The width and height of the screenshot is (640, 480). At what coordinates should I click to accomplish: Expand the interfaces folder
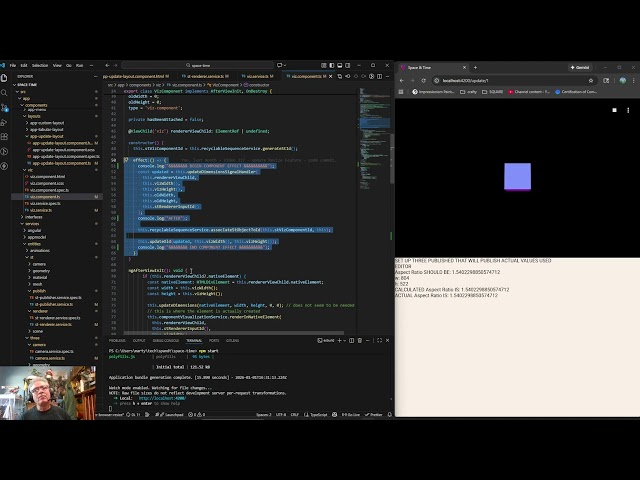33,217
